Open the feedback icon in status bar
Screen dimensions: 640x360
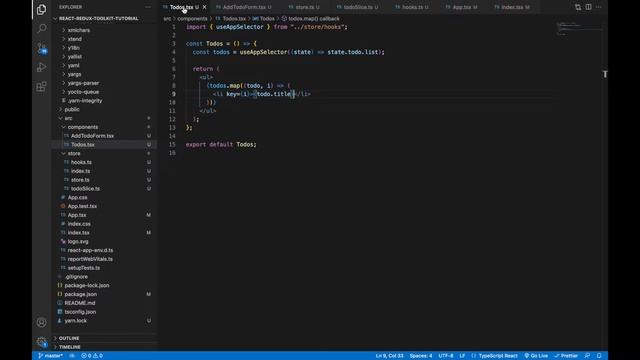pos(587,356)
